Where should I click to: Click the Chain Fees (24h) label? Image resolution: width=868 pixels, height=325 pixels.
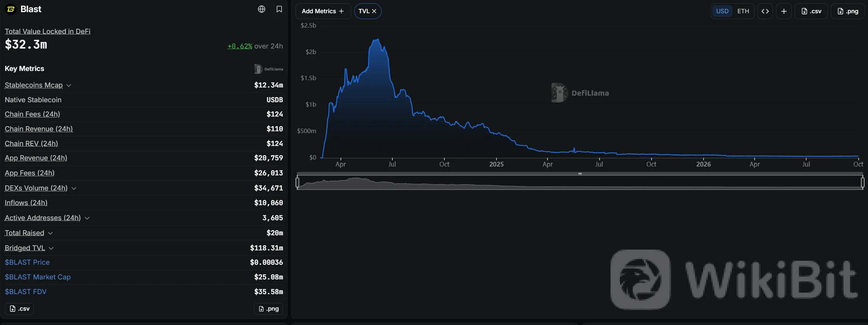tap(32, 114)
